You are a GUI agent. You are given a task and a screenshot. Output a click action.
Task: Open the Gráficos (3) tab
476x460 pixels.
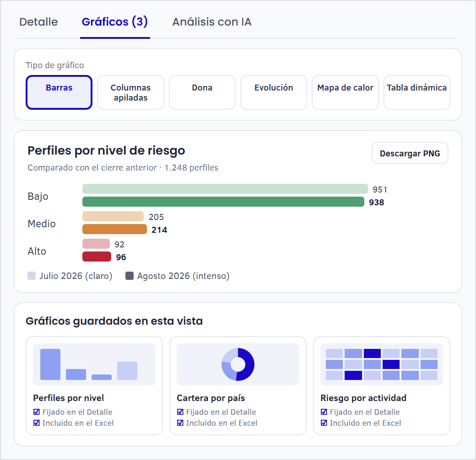(115, 22)
